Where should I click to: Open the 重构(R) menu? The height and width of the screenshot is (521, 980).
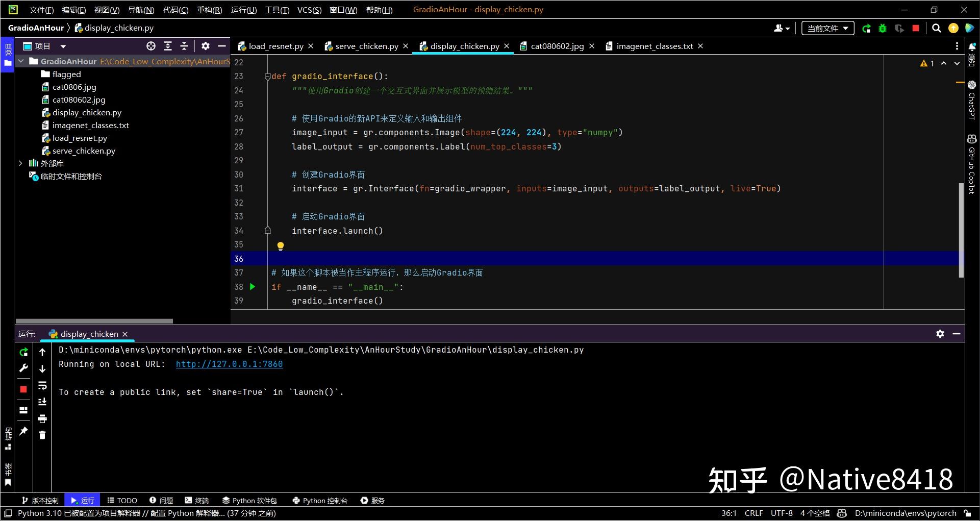(209, 10)
